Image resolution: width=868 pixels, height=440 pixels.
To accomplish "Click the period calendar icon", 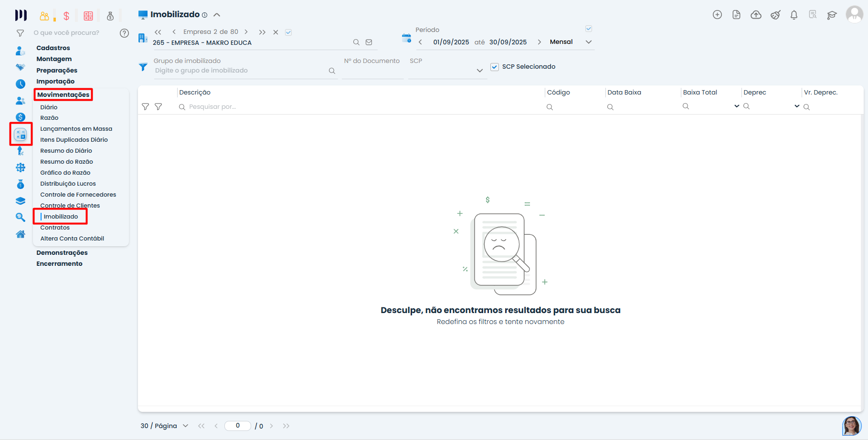I will (x=406, y=38).
